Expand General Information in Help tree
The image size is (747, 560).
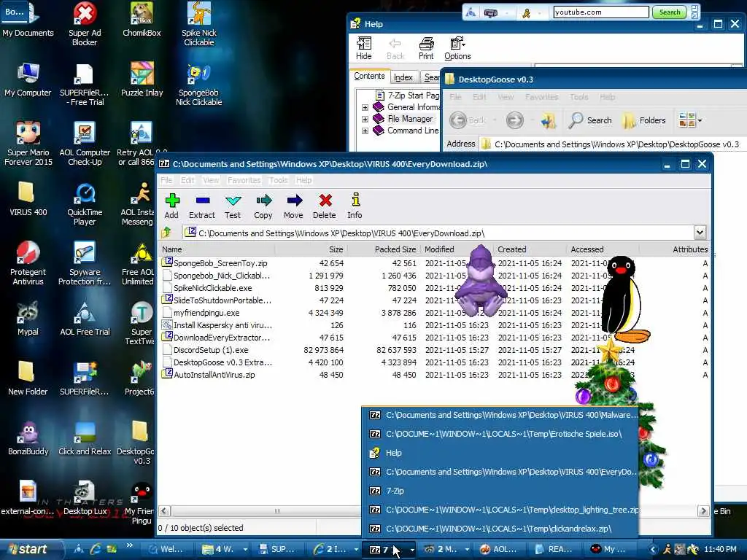(365, 107)
